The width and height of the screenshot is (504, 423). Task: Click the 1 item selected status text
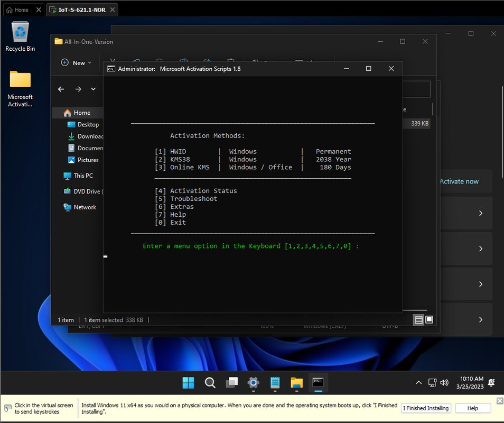[104, 320]
